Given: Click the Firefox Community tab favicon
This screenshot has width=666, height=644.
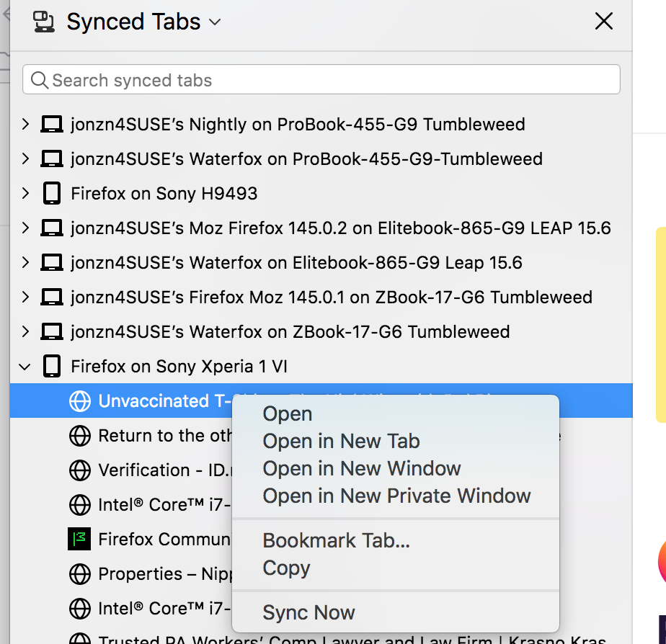Looking at the screenshot, I should point(79,539).
